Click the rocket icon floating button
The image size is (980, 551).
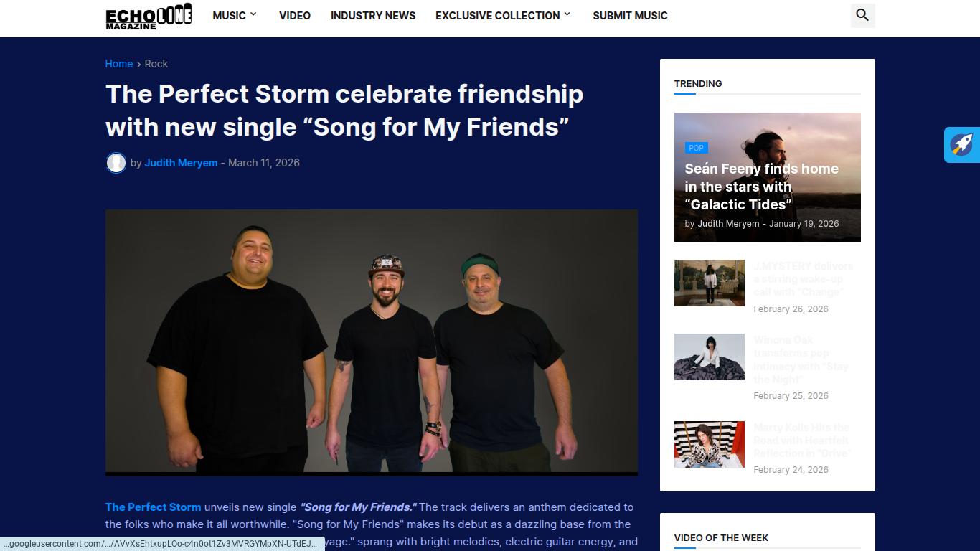(962, 145)
